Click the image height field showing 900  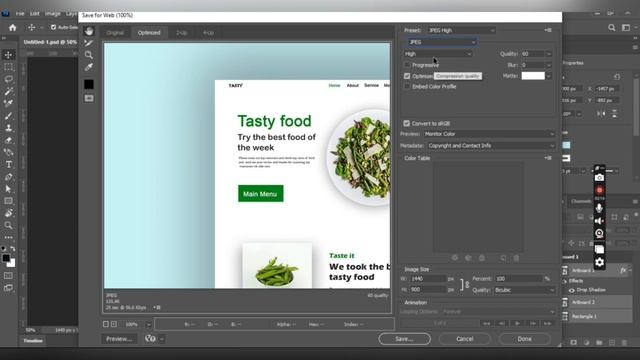(x=427, y=289)
